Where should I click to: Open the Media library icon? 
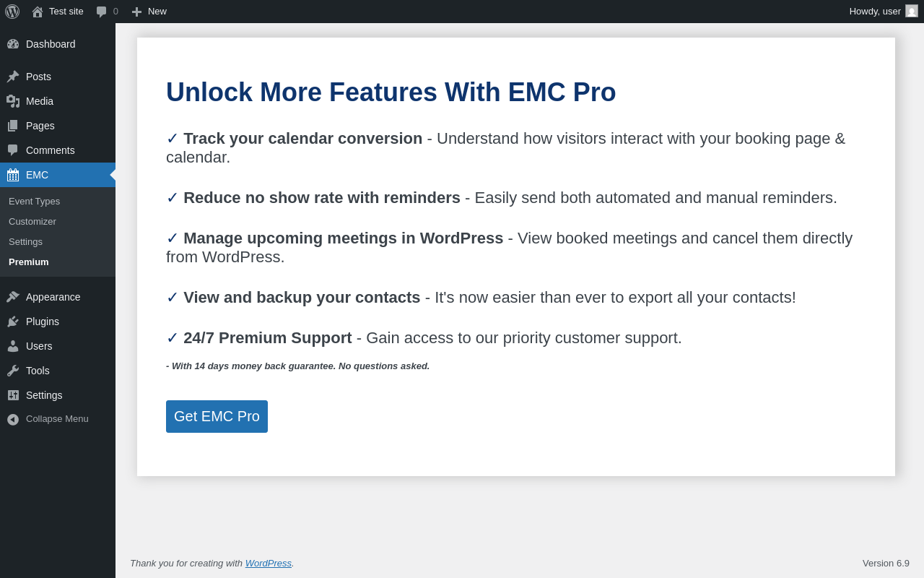pyautogui.click(x=13, y=101)
